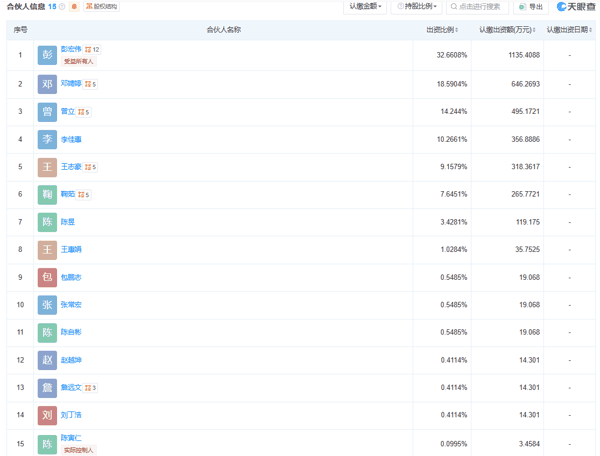Click the 曾 avatar in row 3
600x456 pixels.
pyautogui.click(x=47, y=112)
